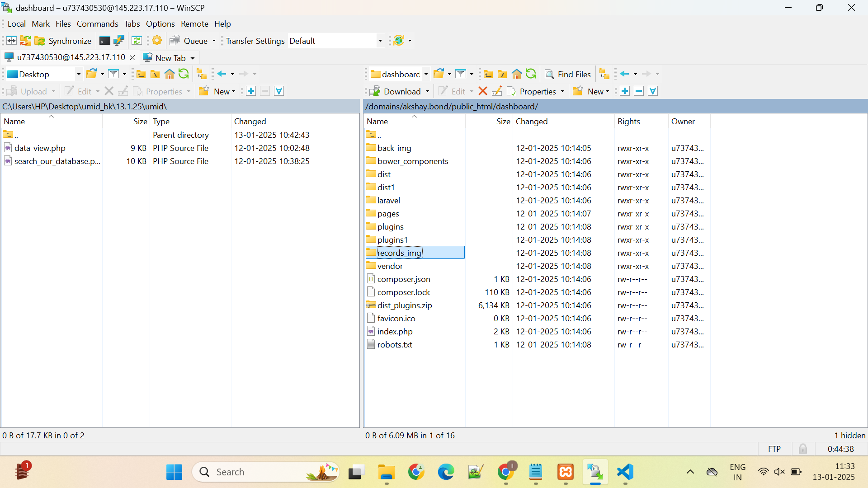This screenshot has width=868, height=488.
Task: Open the Options menu
Action: coord(160,24)
